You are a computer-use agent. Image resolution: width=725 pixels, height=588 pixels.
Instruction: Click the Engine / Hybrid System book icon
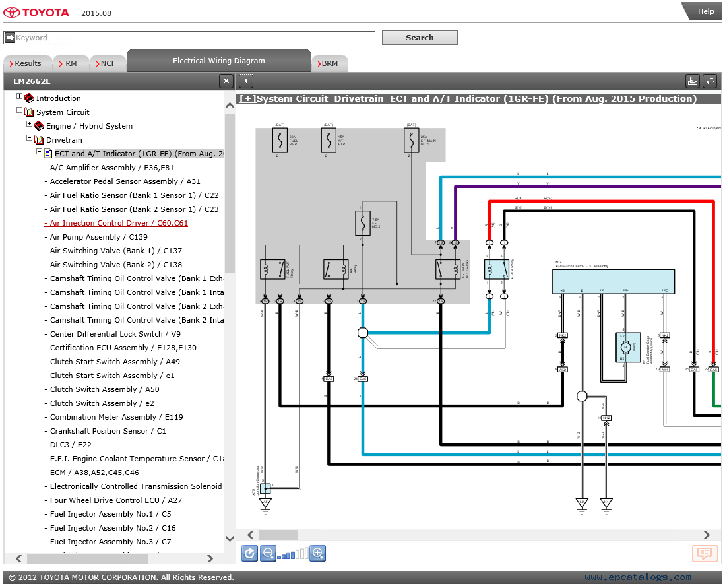click(x=39, y=126)
